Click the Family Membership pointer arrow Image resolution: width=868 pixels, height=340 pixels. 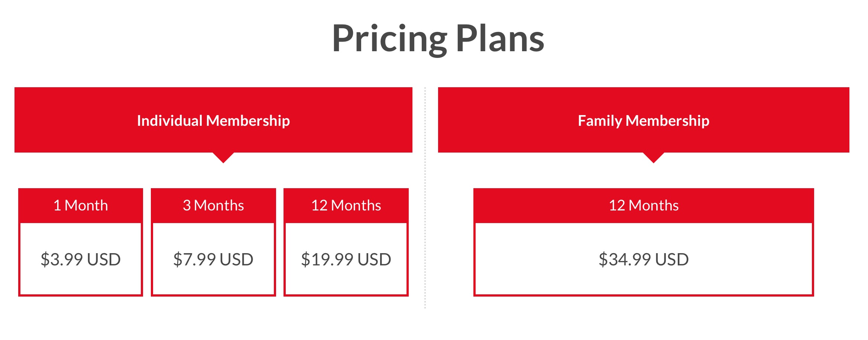653,157
